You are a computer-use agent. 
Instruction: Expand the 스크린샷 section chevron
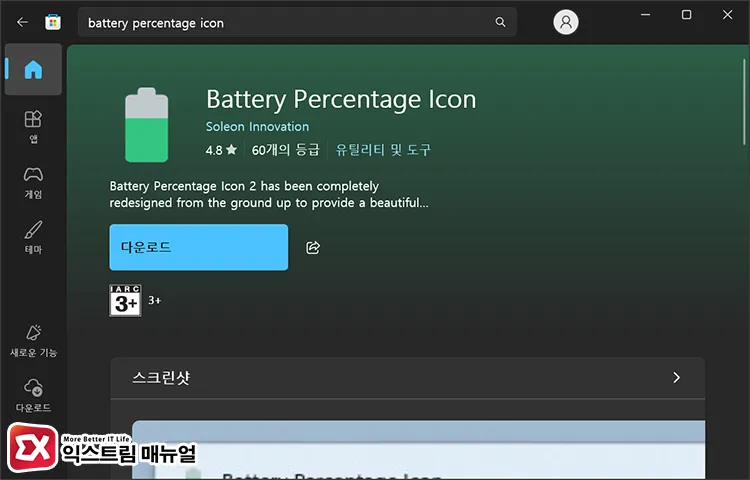pos(676,378)
